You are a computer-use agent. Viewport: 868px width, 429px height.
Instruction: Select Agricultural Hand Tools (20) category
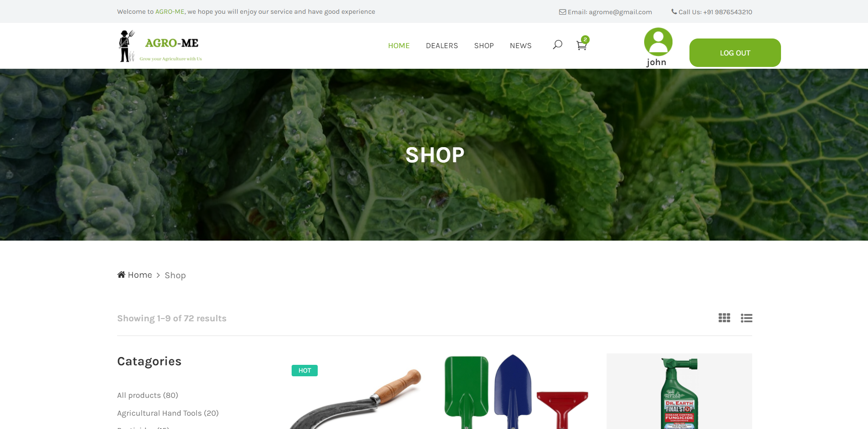[168, 413]
